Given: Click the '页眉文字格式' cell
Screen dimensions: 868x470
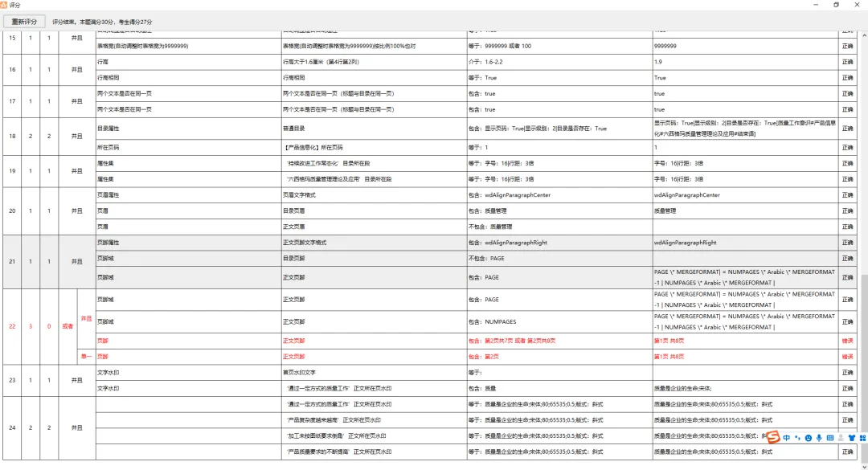Looking at the screenshot, I should [x=374, y=195].
